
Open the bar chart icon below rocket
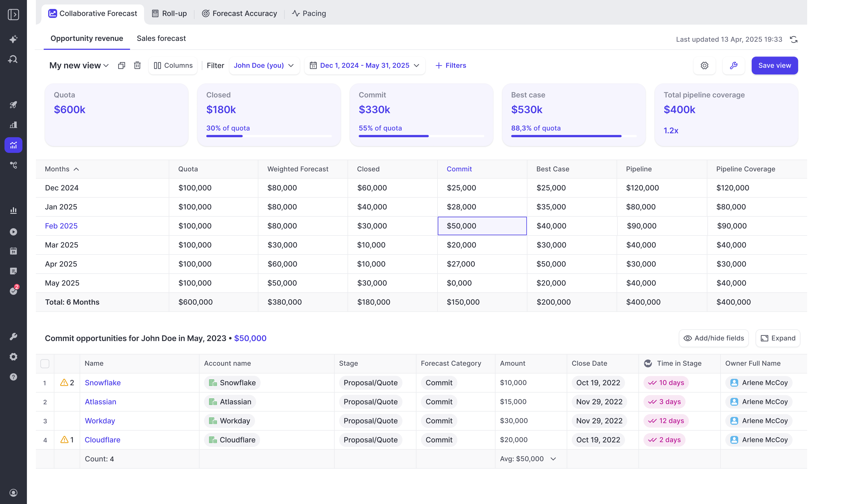[13, 125]
